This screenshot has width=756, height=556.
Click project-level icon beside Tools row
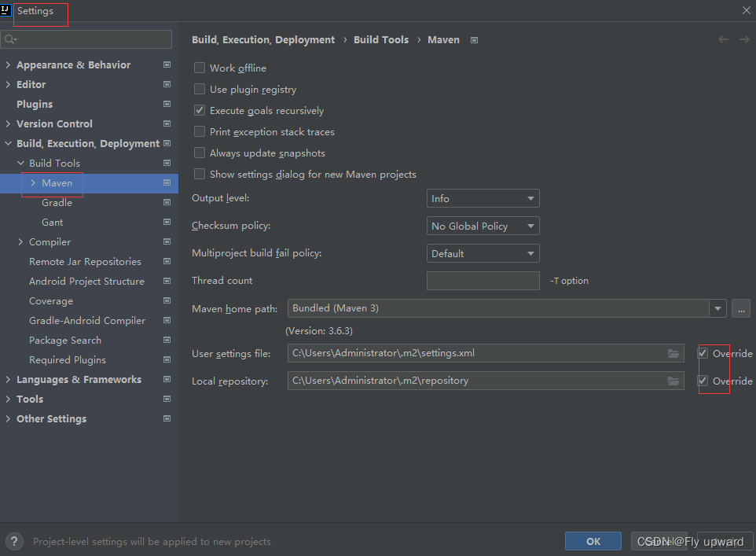coord(167,400)
